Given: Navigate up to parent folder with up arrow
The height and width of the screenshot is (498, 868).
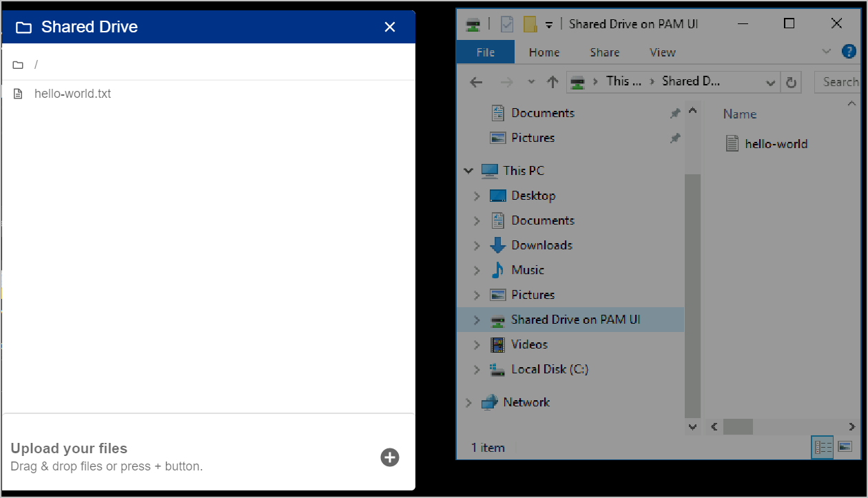Looking at the screenshot, I should tap(552, 81).
